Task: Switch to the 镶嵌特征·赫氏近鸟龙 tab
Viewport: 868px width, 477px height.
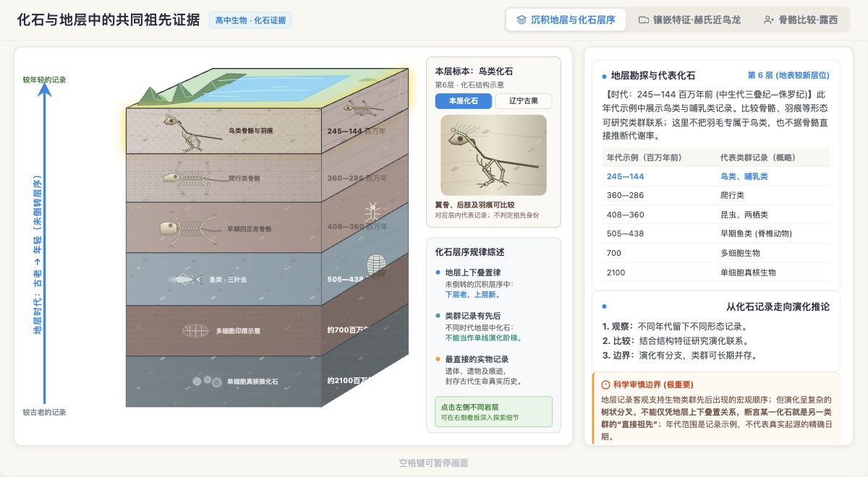Action: pos(689,20)
